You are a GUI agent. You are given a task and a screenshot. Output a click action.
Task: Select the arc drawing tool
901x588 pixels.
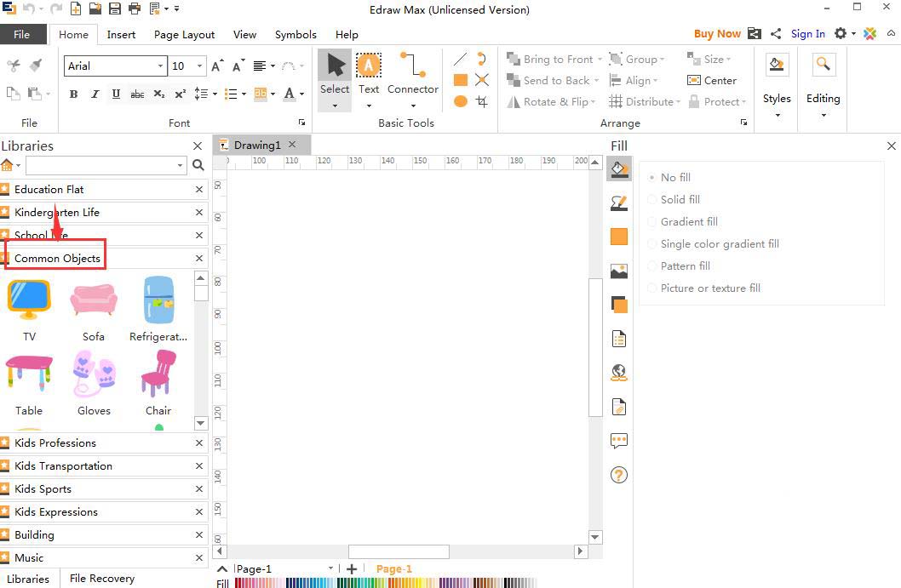[x=481, y=59]
